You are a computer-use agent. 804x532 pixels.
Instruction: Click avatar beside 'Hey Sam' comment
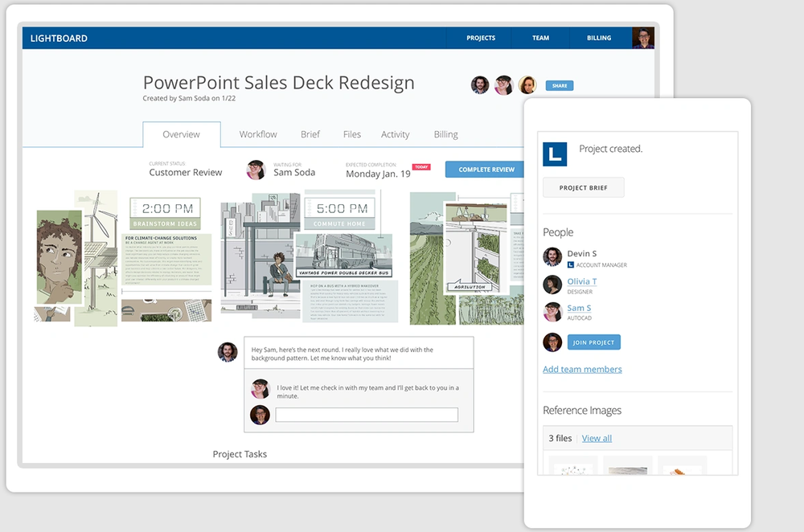click(x=228, y=352)
